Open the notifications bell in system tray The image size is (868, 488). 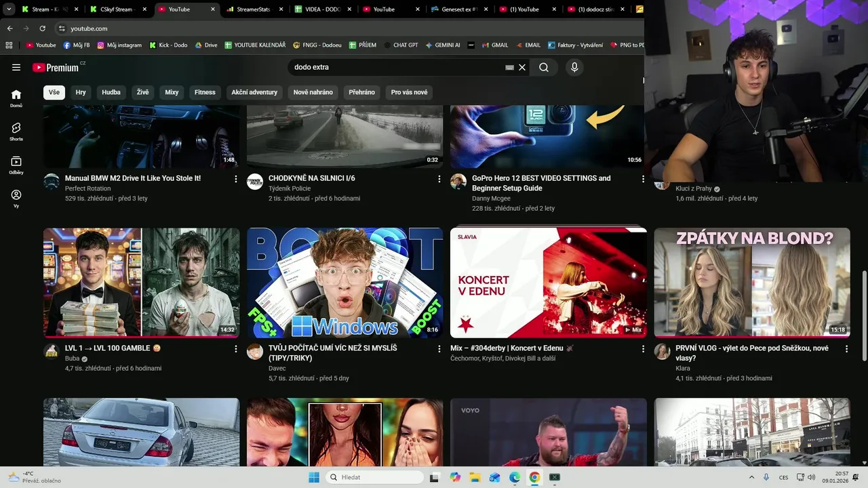(856, 477)
